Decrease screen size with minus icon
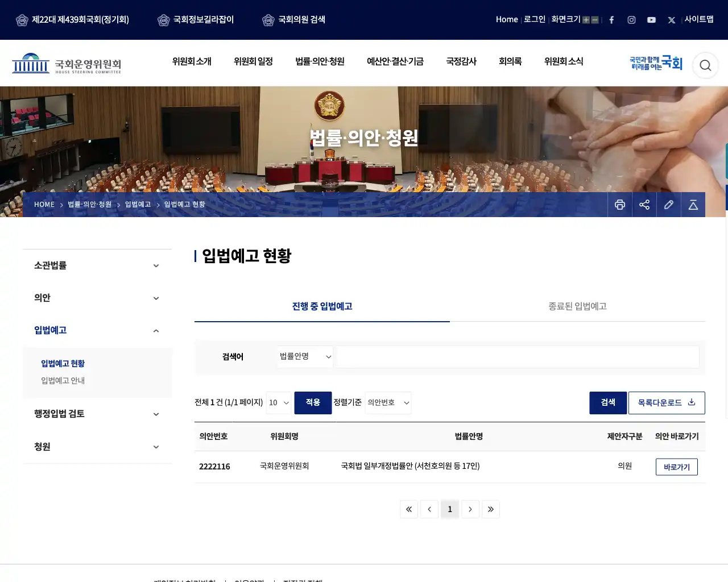This screenshot has height=582, width=728. (x=595, y=20)
